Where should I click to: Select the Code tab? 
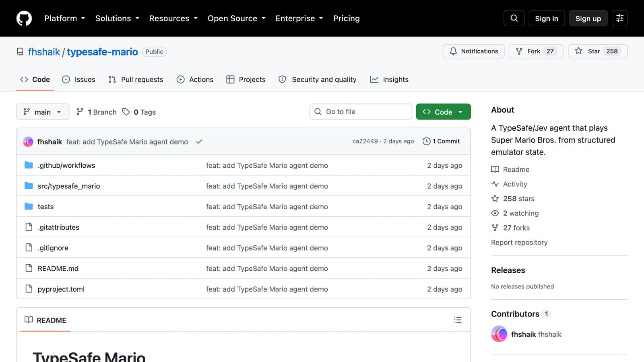pos(35,80)
